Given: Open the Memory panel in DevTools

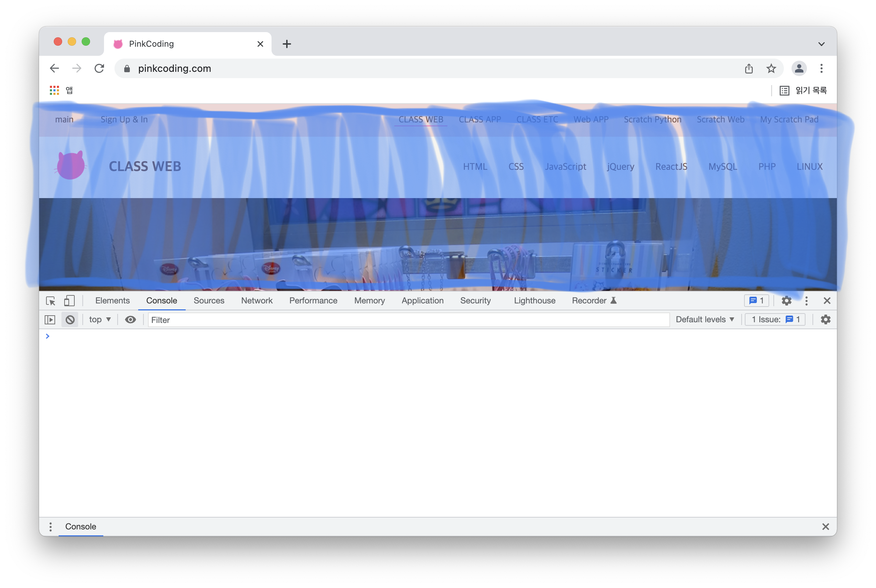Looking at the screenshot, I should (x=369, y=301).
